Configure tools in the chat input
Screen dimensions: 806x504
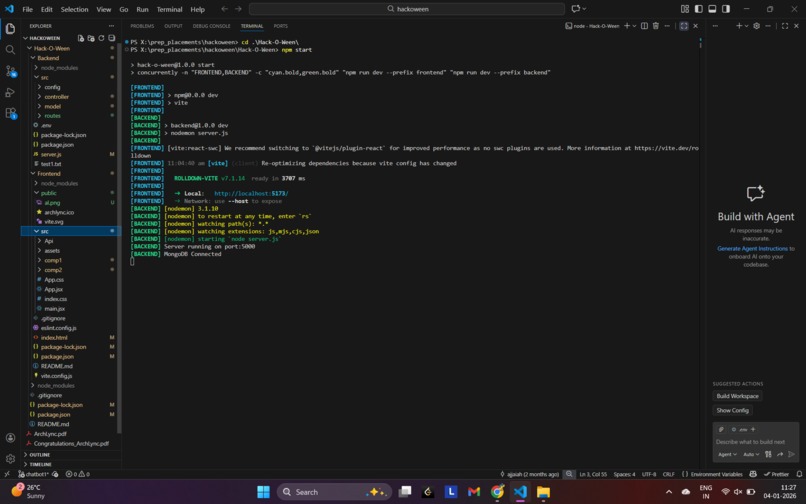point(768,454)
